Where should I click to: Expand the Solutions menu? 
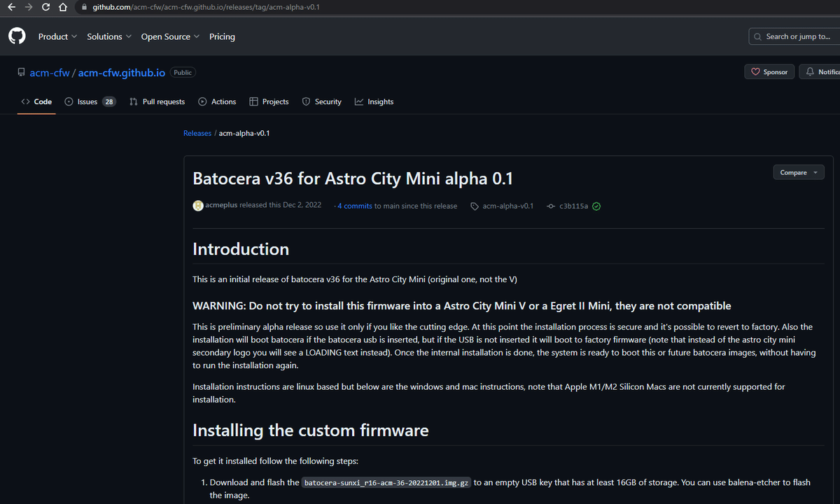click(109, 36)
